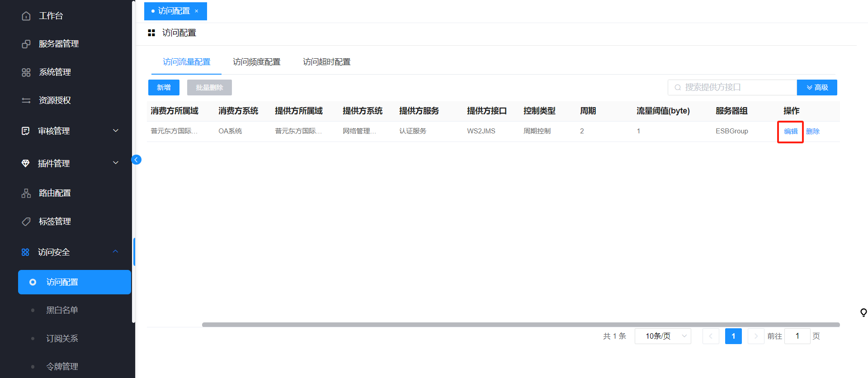This screenshot has height=378, width=868.
Task: Click the 审核管理 checklist icon
Action: pyautogui.click(x=26, y=131)
